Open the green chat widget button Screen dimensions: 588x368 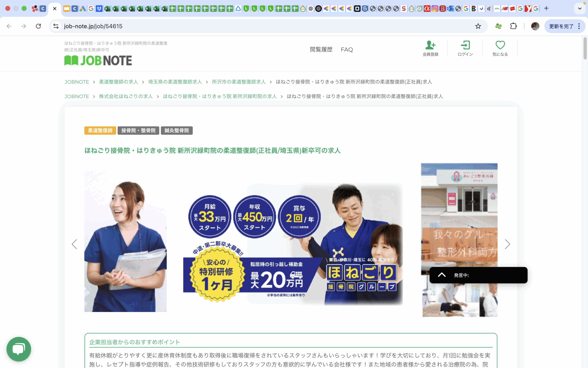point(19,349)
